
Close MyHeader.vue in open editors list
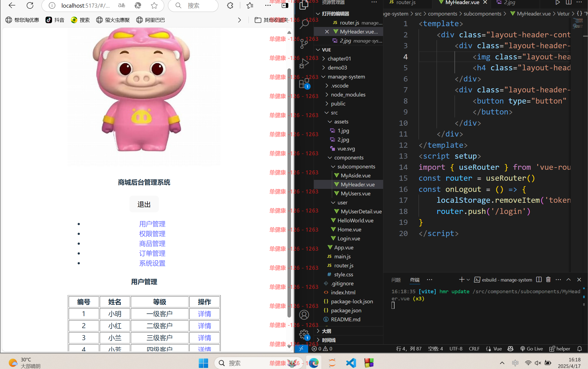click(x=327, y=32)
